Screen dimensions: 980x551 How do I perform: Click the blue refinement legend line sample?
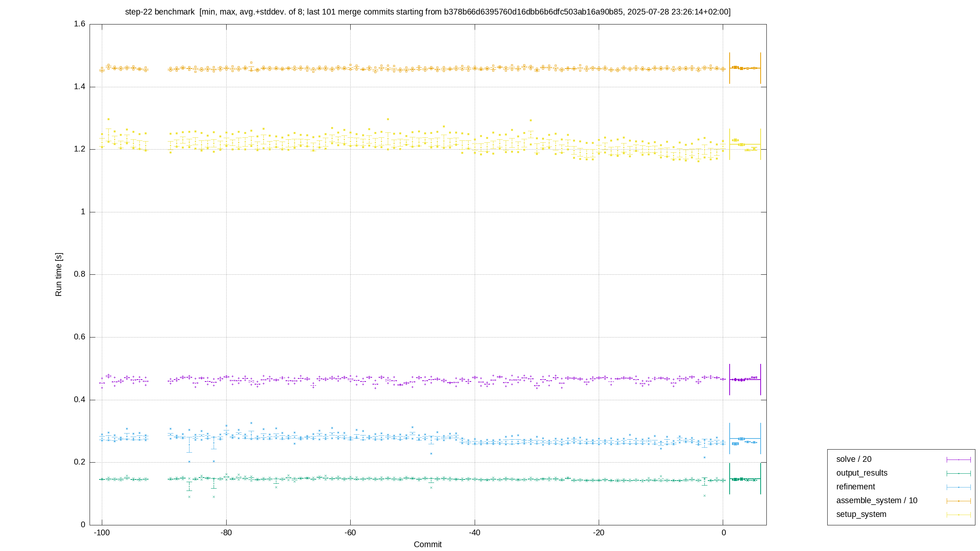[959, 487]
